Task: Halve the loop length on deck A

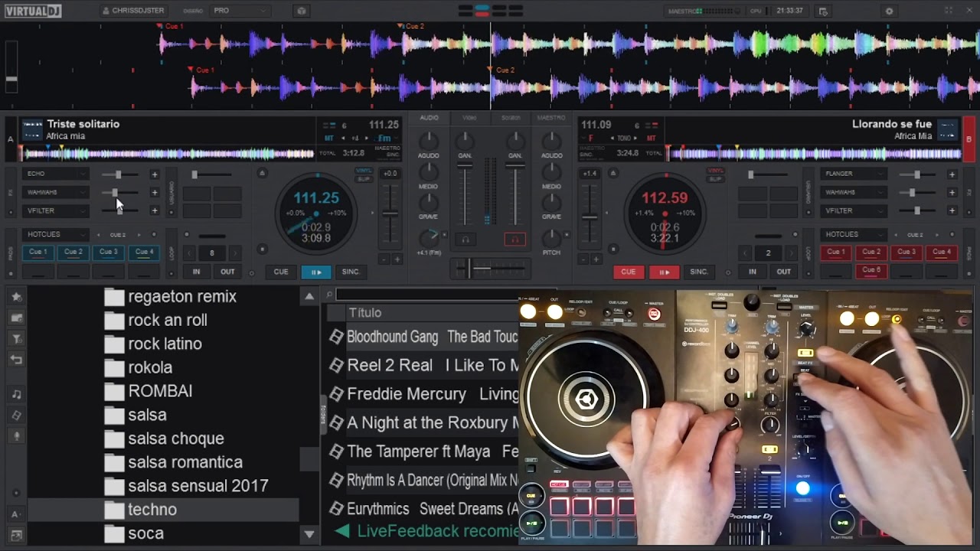Action: (188, 253)
